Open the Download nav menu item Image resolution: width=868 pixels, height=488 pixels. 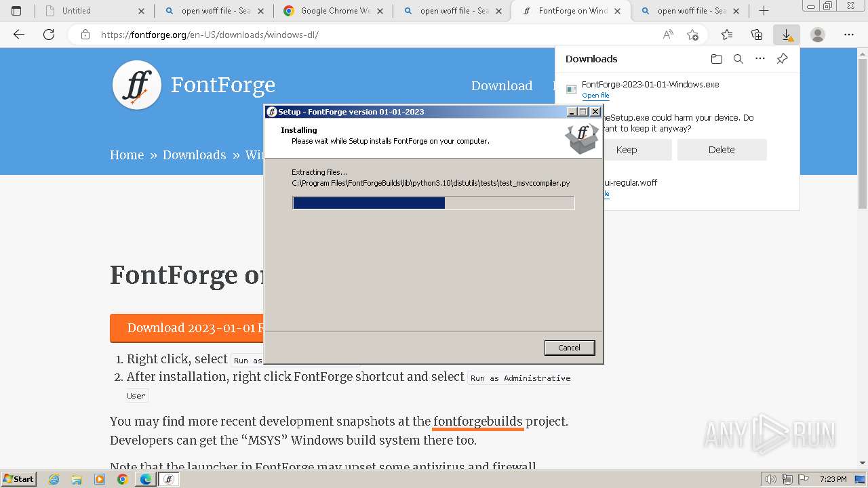click(x=502, y=85)
